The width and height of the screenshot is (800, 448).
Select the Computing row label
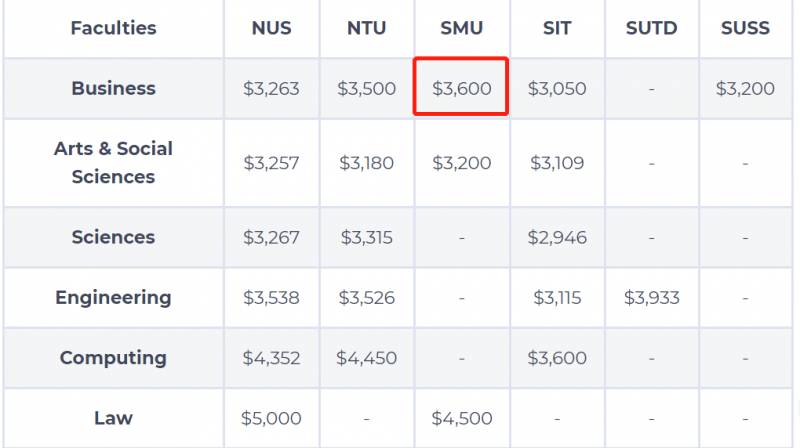[x=113, y=357]
